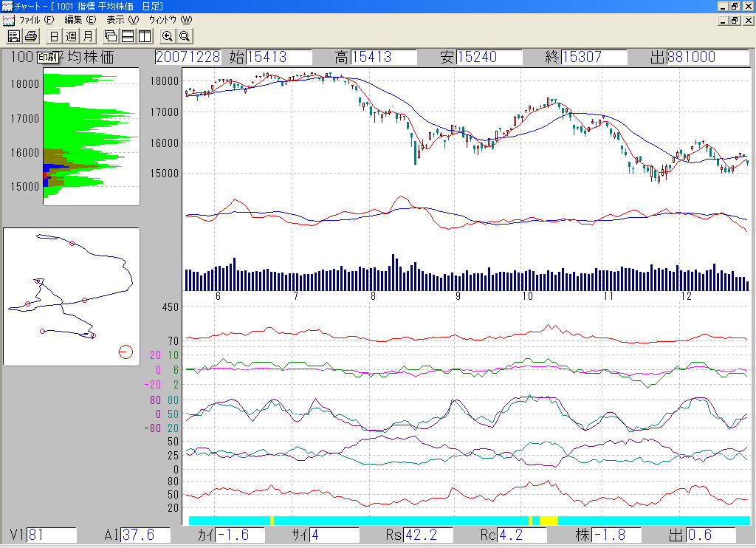Tile windows horizontally with stacked panes icon
Viewport: 756px width, 548px height.
pos(128,36)
